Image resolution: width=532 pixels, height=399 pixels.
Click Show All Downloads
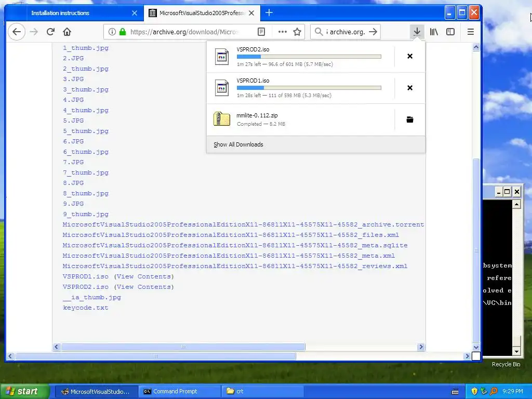pyautogui.click(x=315, y=144)
